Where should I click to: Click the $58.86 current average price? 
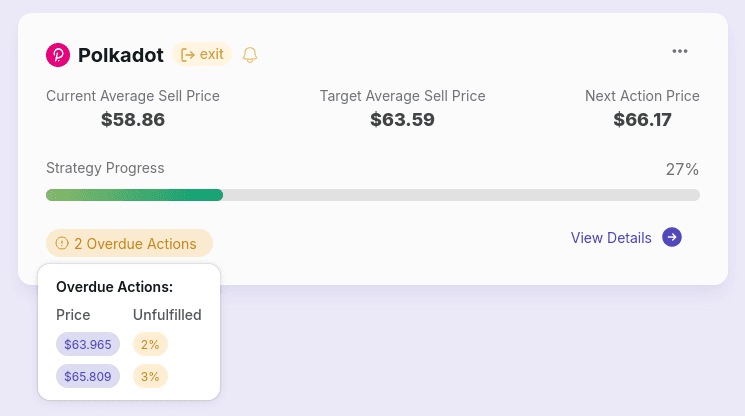click(133, 119)
